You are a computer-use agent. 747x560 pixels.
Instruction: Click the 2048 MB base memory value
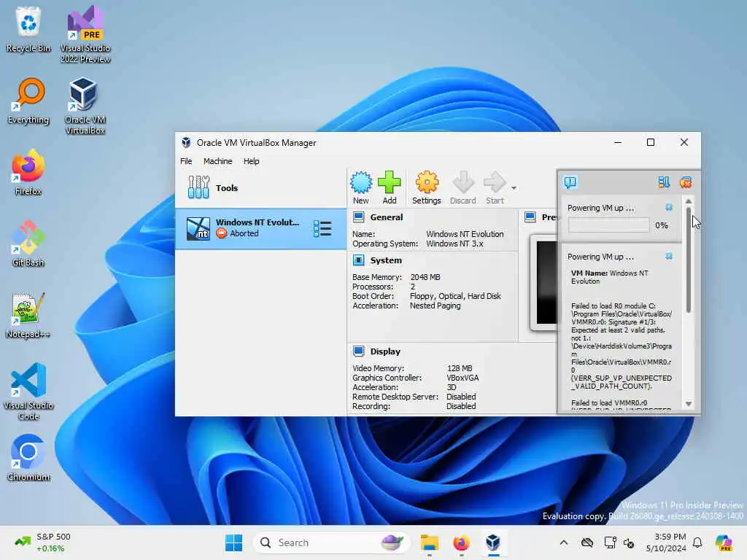[425, 277]
